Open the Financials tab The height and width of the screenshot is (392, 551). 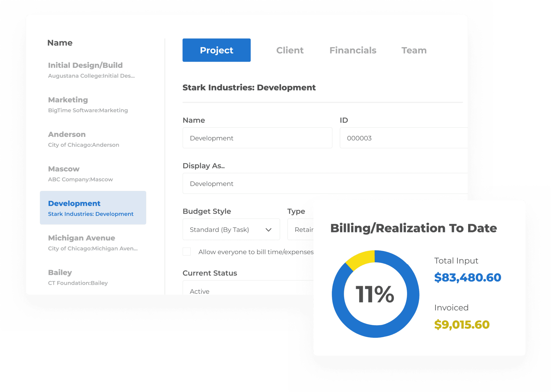(x=353, y=50)
